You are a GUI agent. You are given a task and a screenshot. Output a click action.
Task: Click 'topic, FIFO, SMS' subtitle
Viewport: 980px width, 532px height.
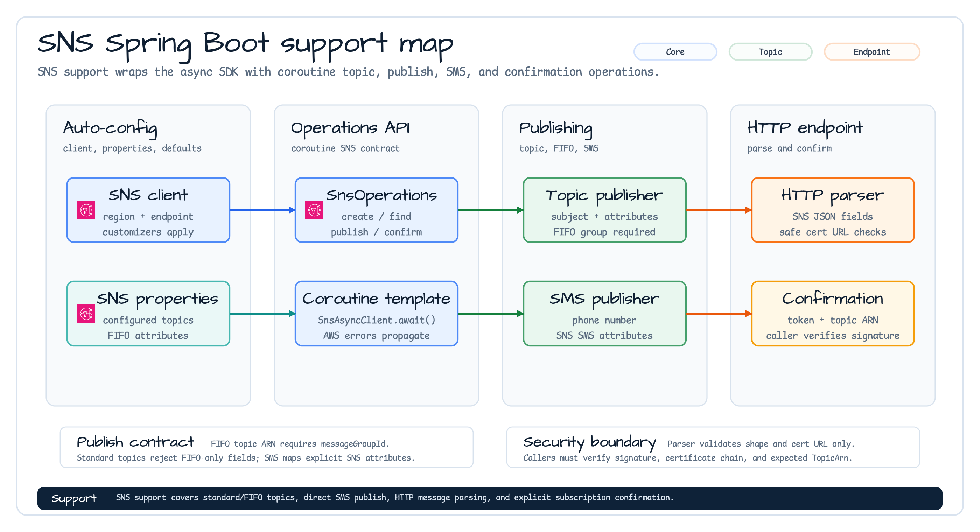(x=559, y=148)
